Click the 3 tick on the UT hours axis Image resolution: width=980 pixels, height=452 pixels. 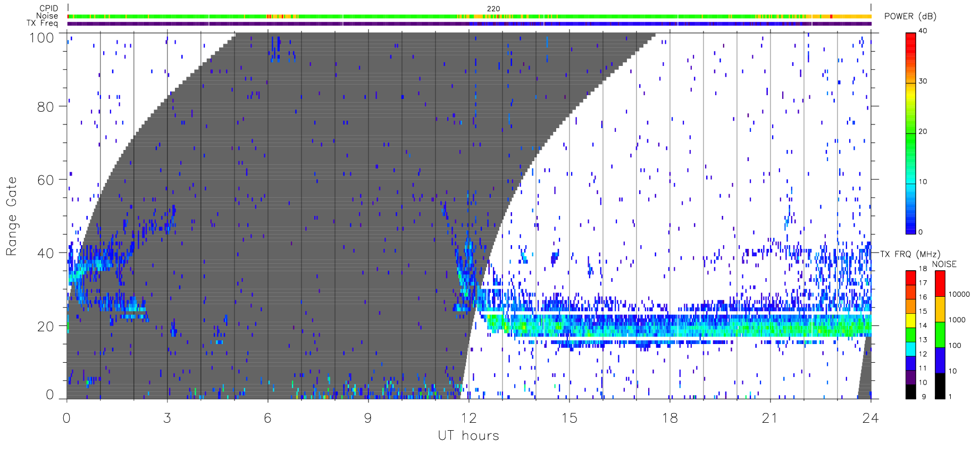pos(167,418)
